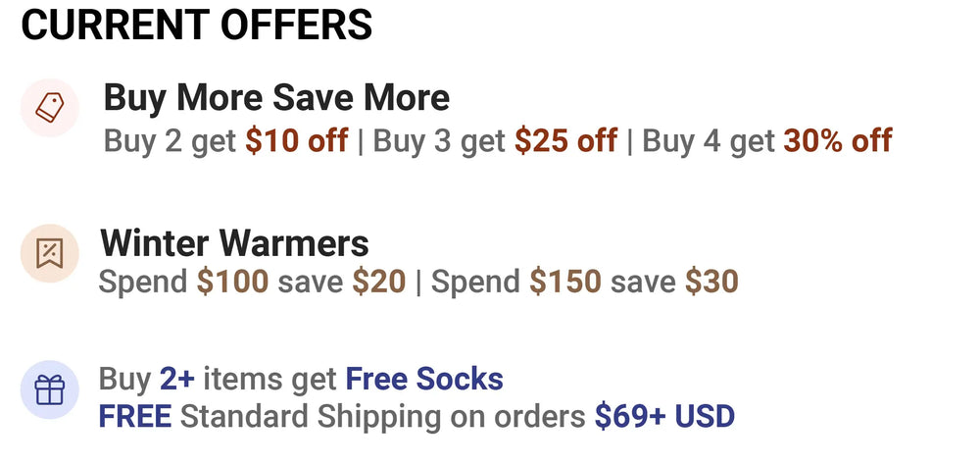Screen dimensions: 980x465
Task: Click the blue "FREE" shipping word
Action: point(134,417)
